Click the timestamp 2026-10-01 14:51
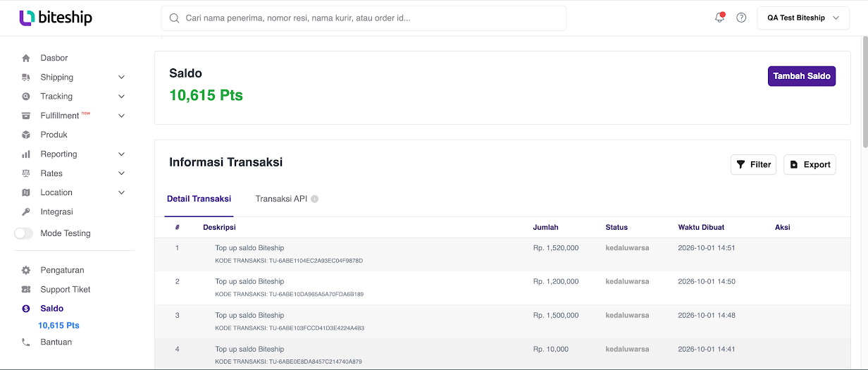868x370 pixels. click(707, 248)
